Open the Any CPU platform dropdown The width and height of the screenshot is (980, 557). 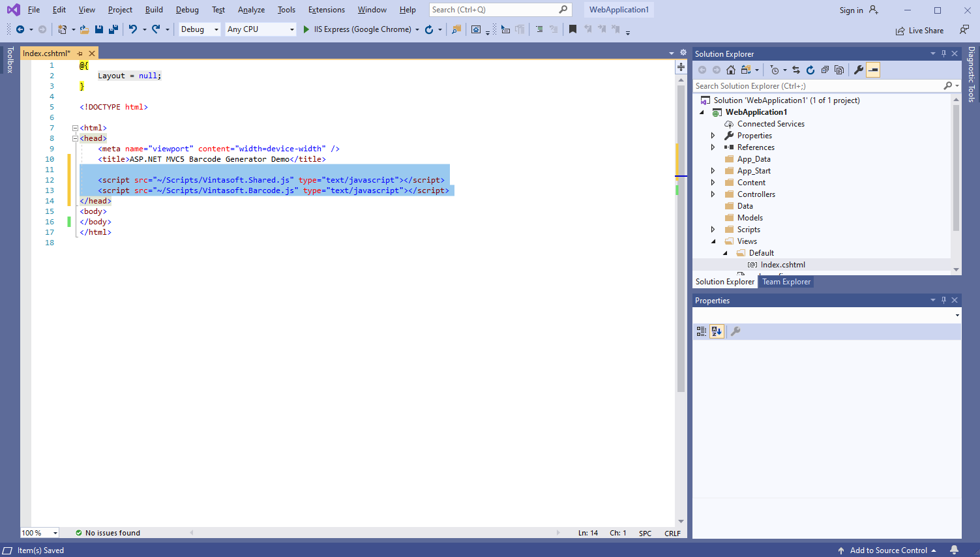(x=260, y=29)
